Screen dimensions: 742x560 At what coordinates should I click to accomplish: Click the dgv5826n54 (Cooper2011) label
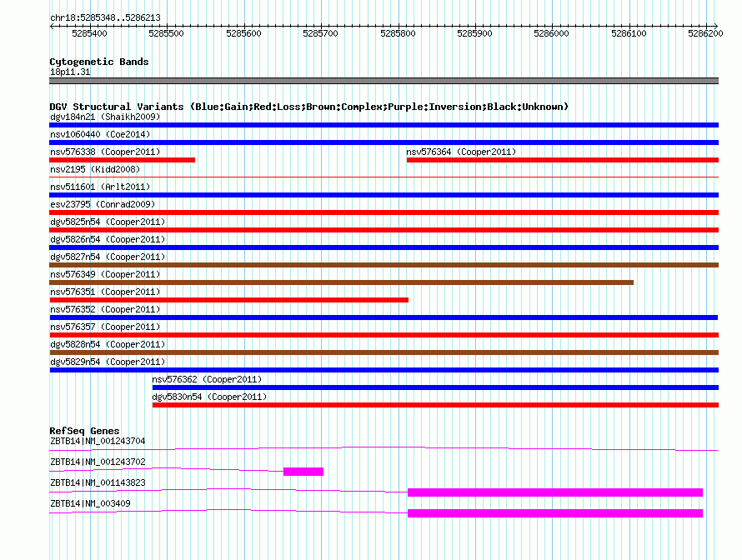[108, 239]
